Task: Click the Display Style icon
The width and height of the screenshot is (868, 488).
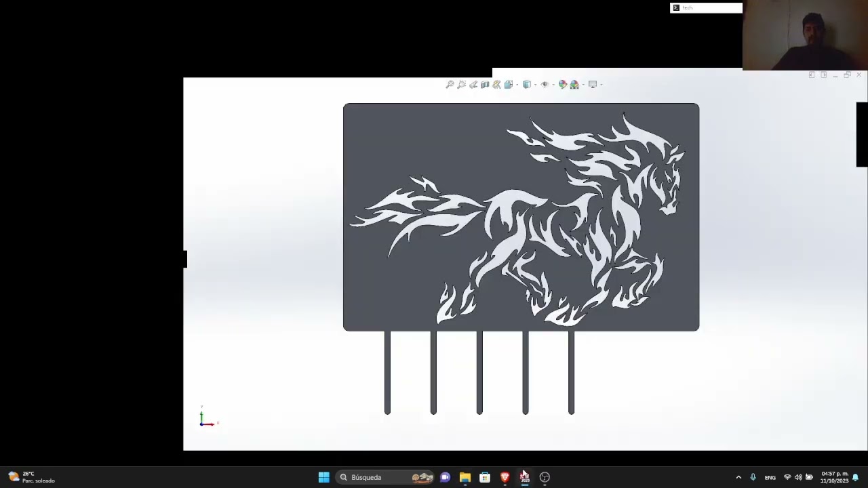Action: (527, 85)
